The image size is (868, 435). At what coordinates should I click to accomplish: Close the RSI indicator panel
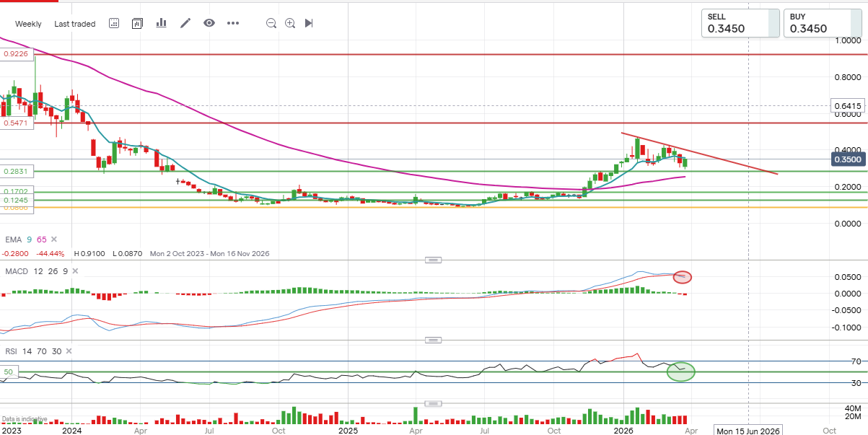69,351
